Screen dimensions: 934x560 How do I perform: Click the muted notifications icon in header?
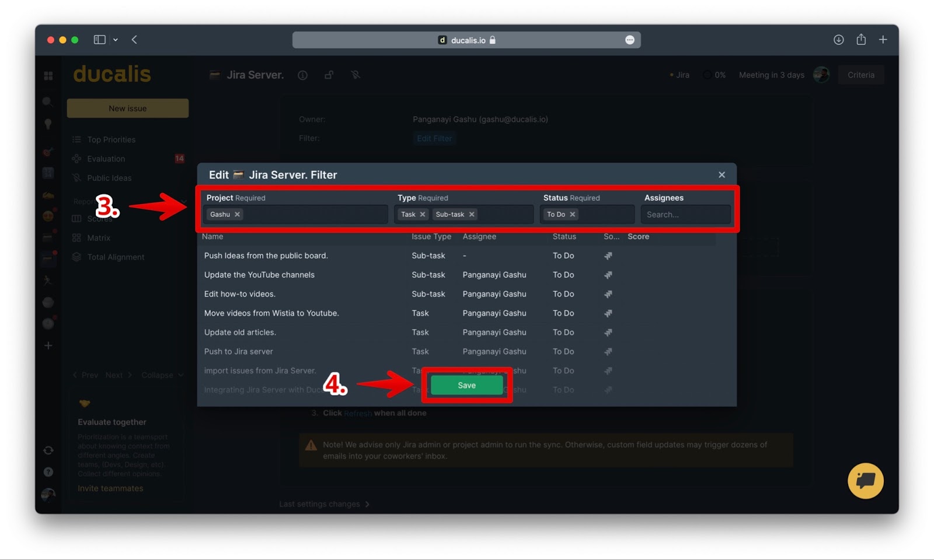click(356, 75)
